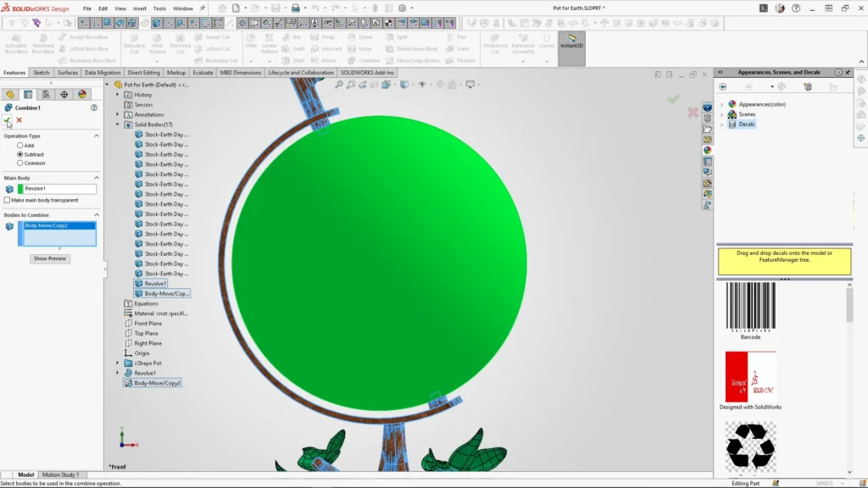The height and width of the screenshot is (488, 868).
Task: Select the Common operation type
Action: pos(20,164)
